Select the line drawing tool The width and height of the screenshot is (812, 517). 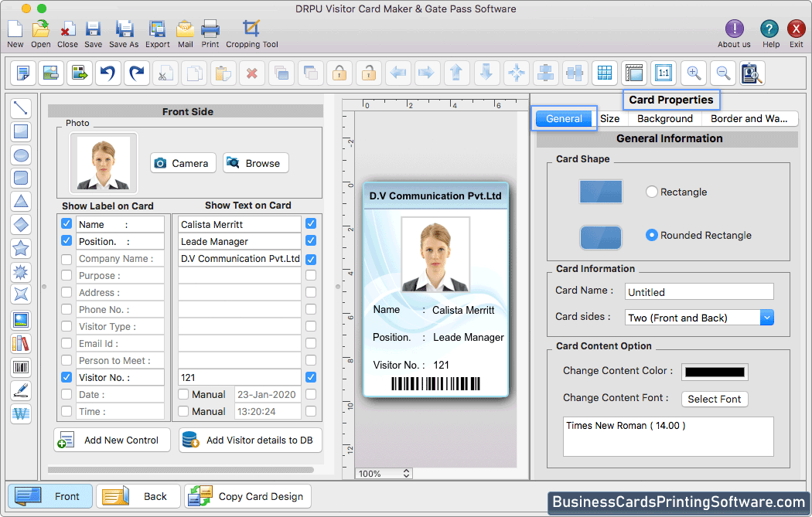click(21, 108)
